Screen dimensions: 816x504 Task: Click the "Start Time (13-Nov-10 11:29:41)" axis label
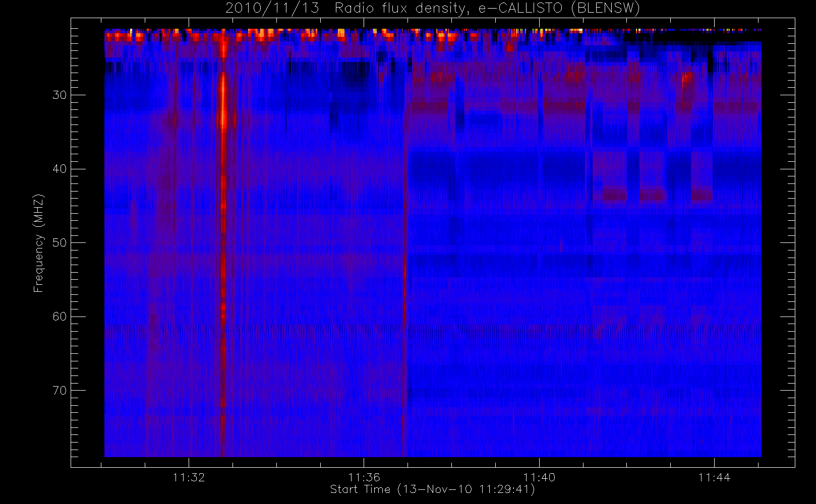tap(433, 489)
